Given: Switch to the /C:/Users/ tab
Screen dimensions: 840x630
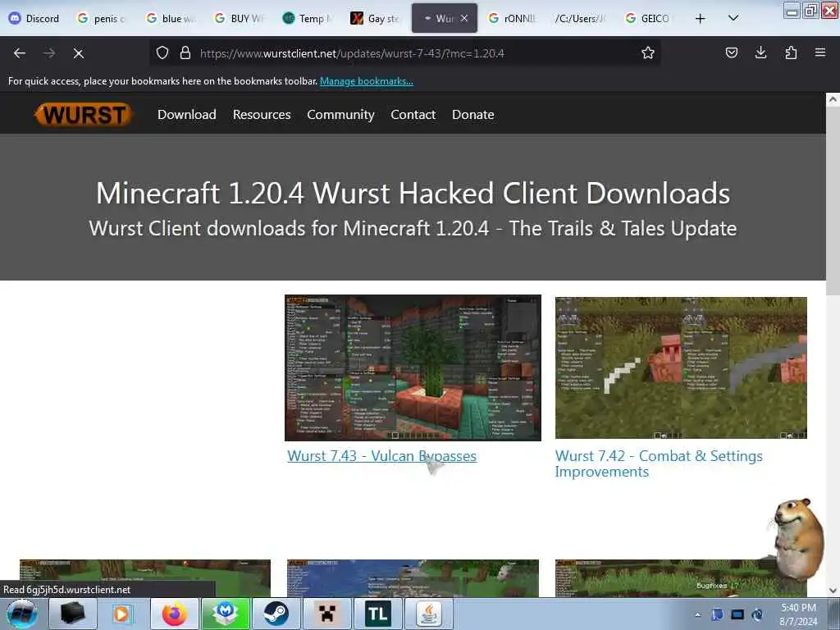Looking at the screenshot, I should 582,19.
